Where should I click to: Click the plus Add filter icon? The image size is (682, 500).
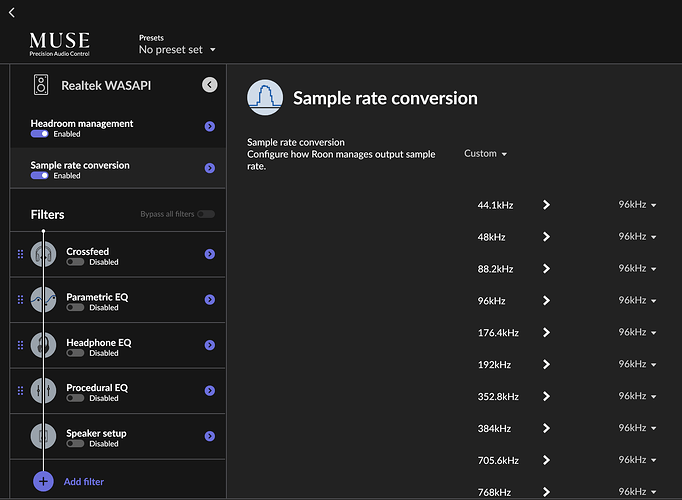[43, 481]
